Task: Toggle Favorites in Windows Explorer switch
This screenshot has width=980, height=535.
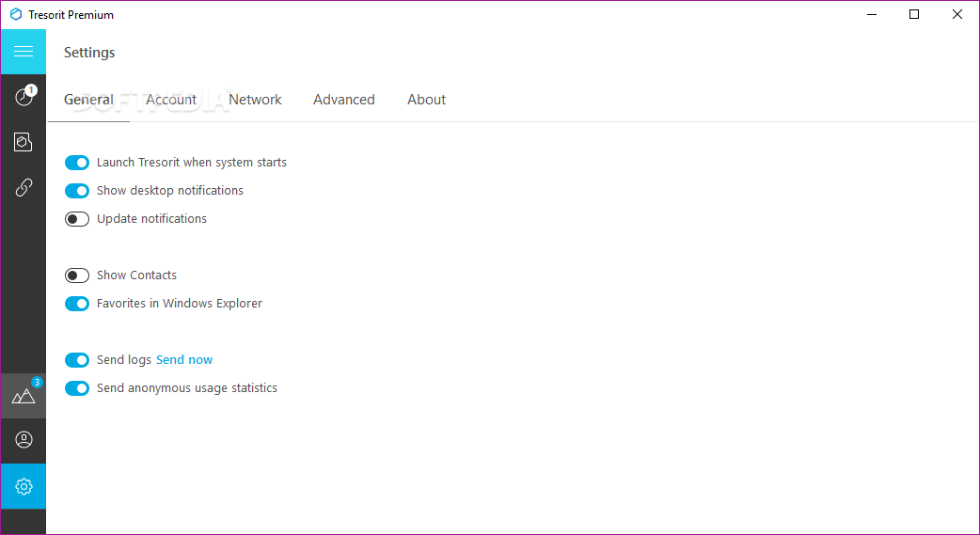Action: [x=77, y=304]
